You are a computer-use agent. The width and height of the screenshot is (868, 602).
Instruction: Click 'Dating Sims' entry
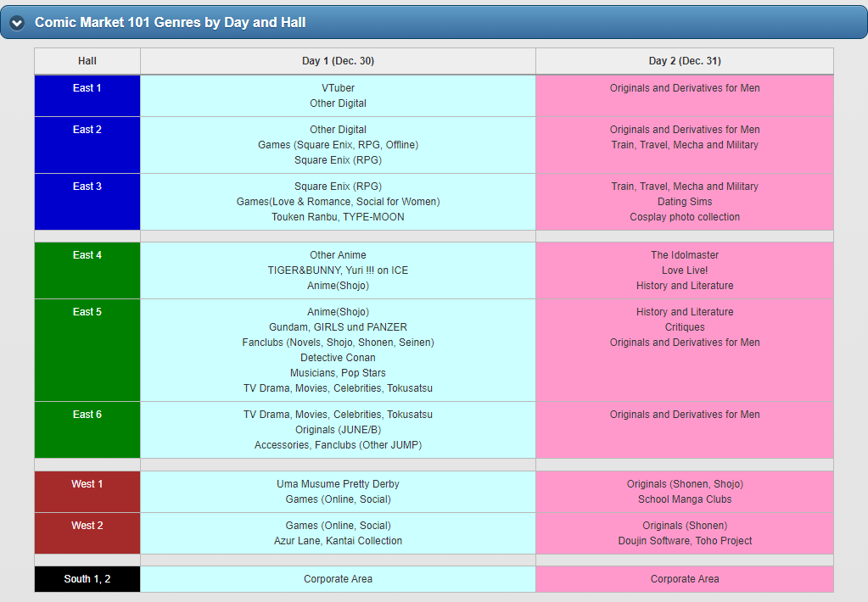click(685, 202)
